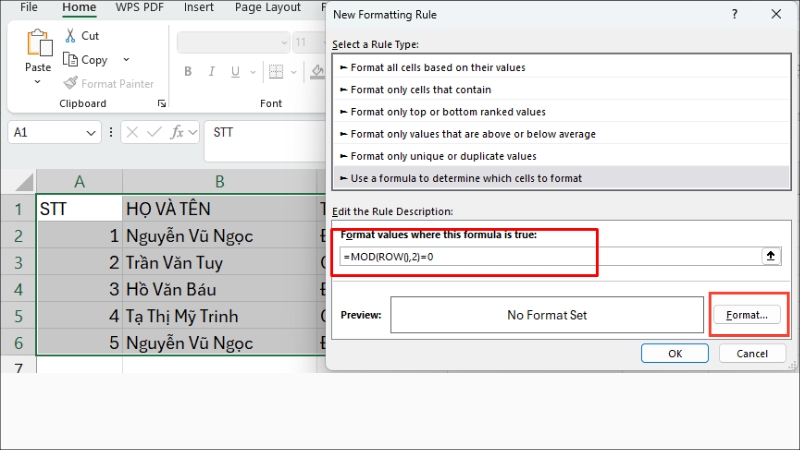This screenshot has width=800, height=450.
Task: Switch to the Insert ribbon tab
Action: tap(198, 8)
